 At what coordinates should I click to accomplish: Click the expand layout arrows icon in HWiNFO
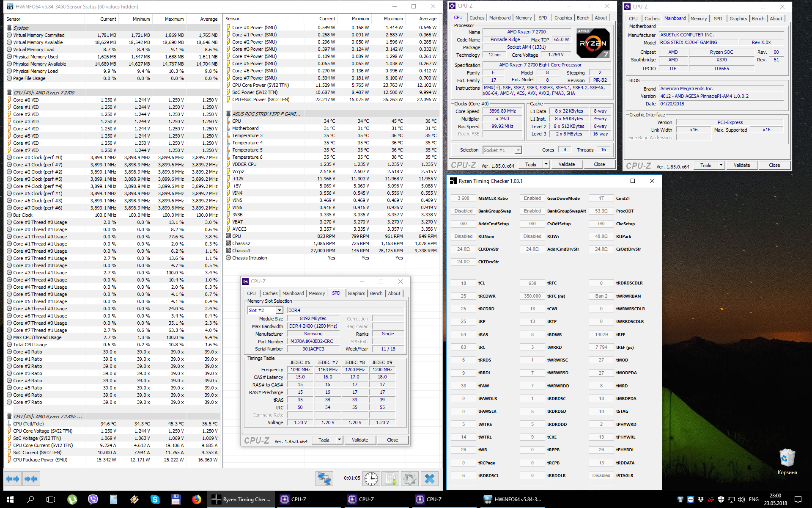pos(13,479)
